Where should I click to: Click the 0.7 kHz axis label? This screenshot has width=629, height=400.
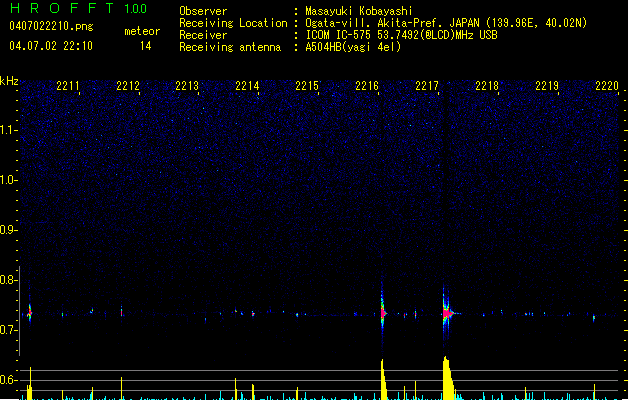click(9, 330)
